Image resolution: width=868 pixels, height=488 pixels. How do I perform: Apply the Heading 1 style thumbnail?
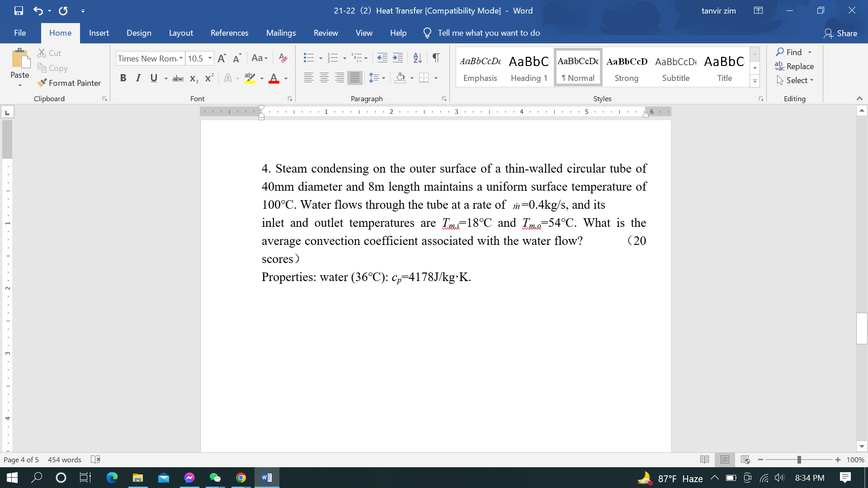coord(528,68)
